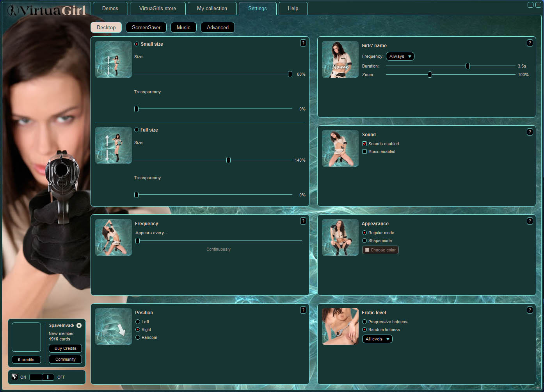Enable the Music enabled checkbox
544x392 pixels.
click(x=364, y=151)
